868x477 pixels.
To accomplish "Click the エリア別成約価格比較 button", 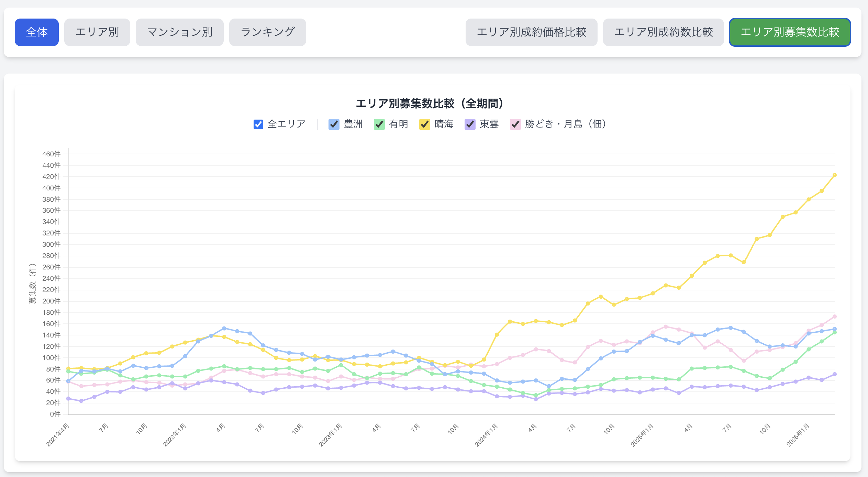I will (x=531, y=32).
